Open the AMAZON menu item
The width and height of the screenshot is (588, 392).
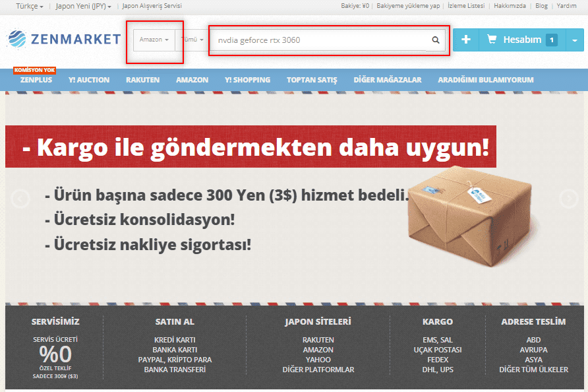tap(192, 80)
